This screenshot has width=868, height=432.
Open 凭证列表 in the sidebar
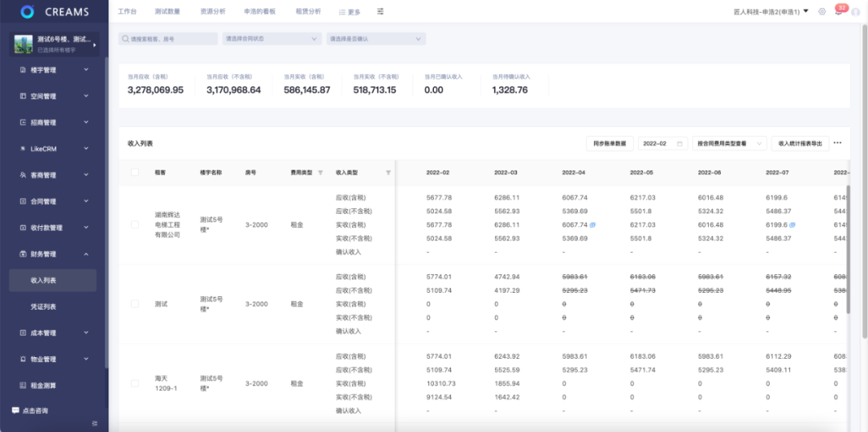[43, 307]
